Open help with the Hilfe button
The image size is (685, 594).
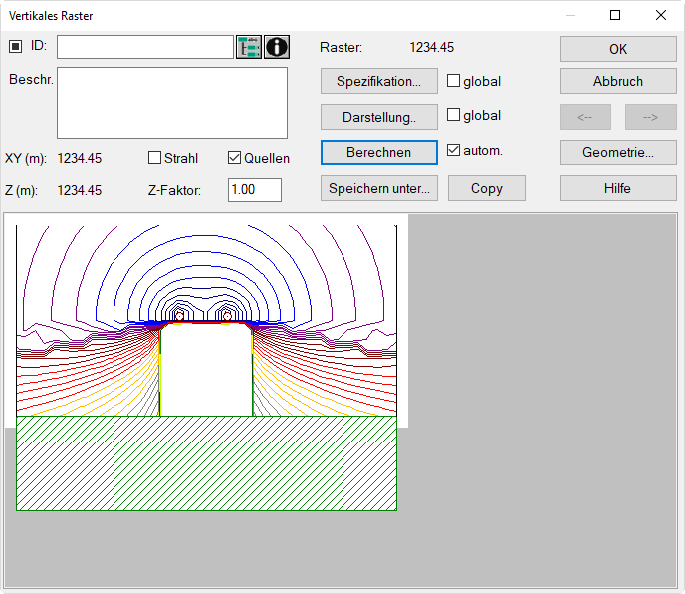click(x=618, y=188)
